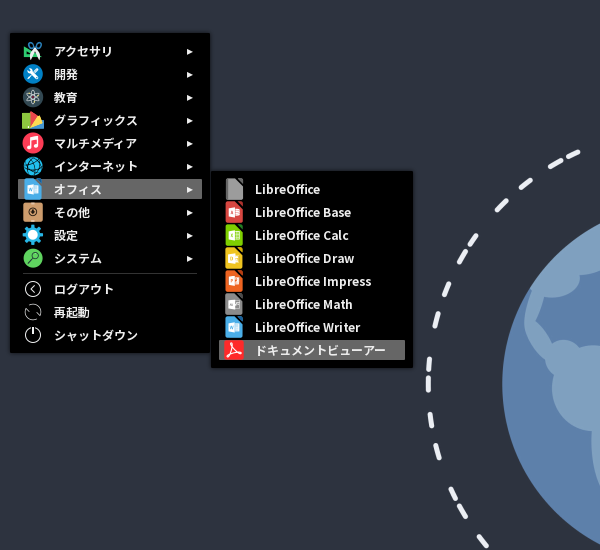Click the red PDF icon for ドキュメントビューアー

(234, 350)
